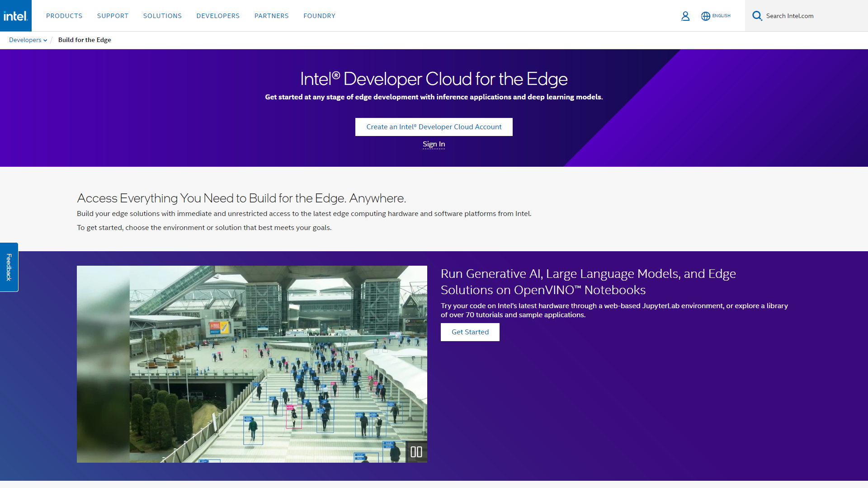Screen dimensions: 868x488
Task: Open the Solutions menu
Action: pyautogui.click(x=162, y=16)
